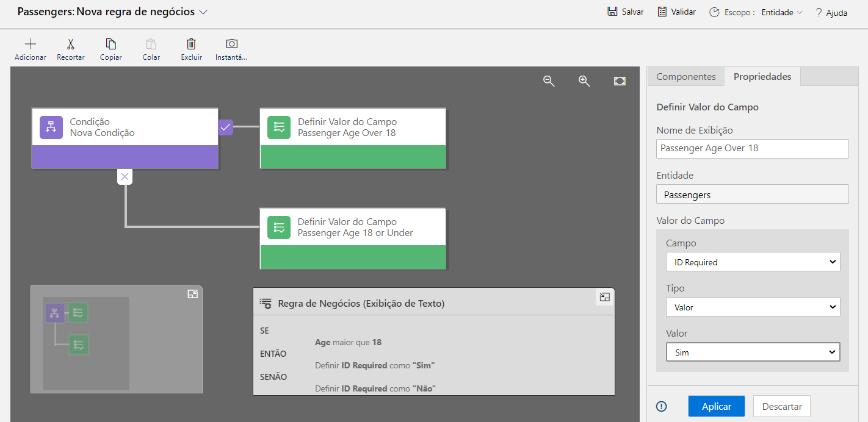Collapse the minimap panel

point(192,295)
